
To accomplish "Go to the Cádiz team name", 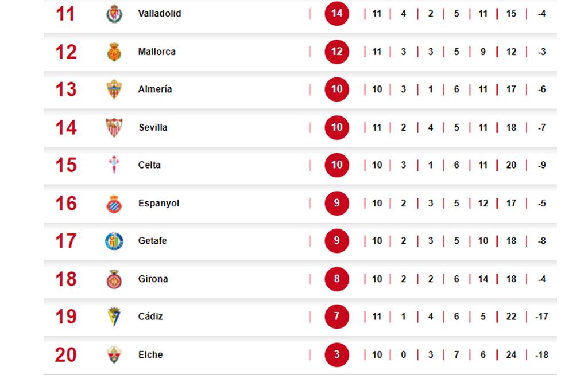I will [150, 317].
